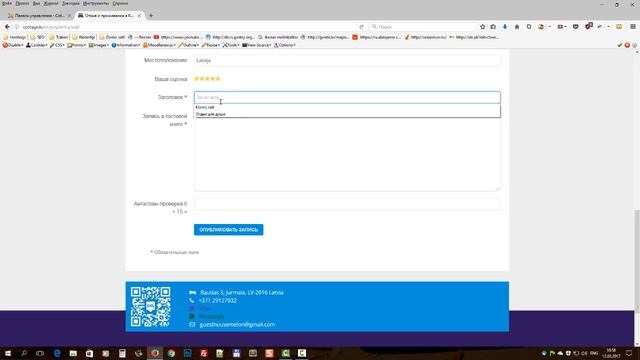The width and height of the screenshot is (640, 360).
Task: Click the WhatsApp link in footer
Action: pyautogui.click(x=211, y=316)
